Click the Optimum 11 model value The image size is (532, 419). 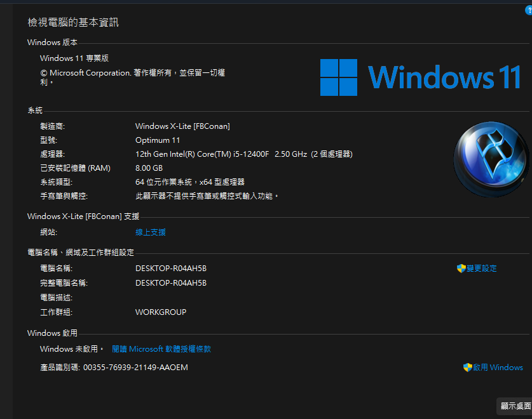click(x=158, y=140)
